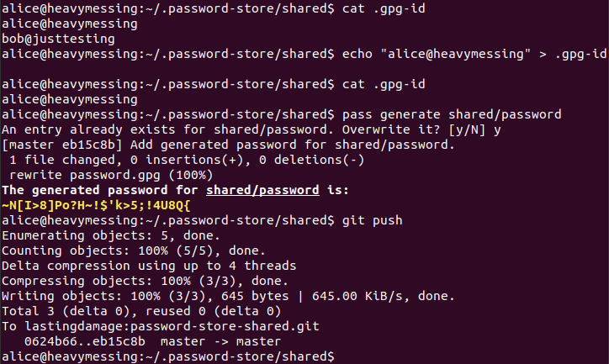This screenshot has height=364, width=609.
Task: Click the first cat .gpg-id command
Action: coord(384,8)
